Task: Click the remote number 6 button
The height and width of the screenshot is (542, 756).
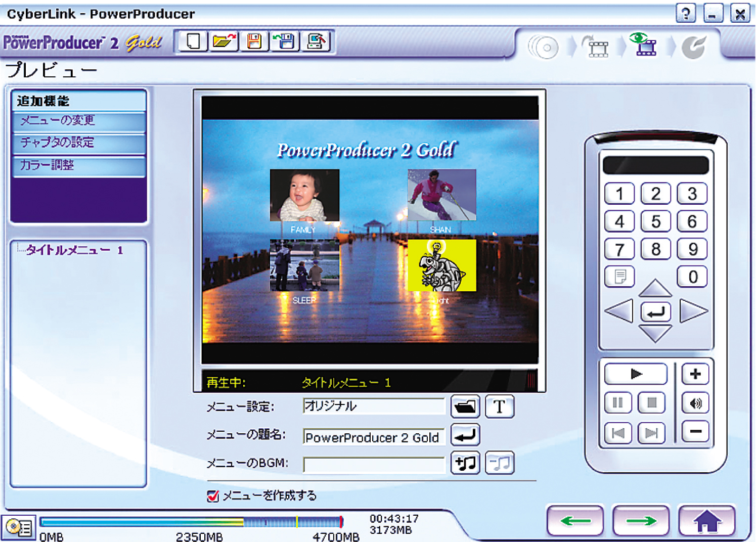Action: [692, 221]
